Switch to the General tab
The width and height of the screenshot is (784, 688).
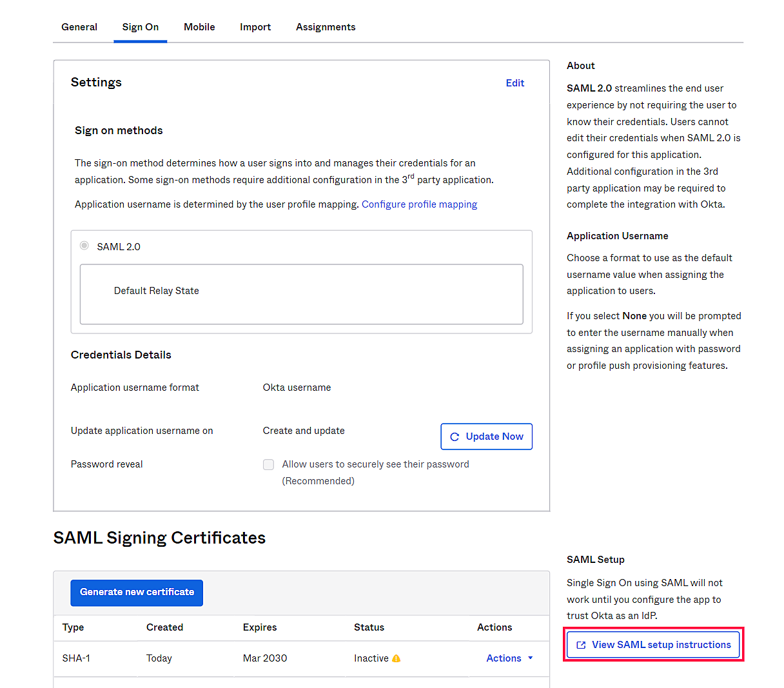click(79, 27)
